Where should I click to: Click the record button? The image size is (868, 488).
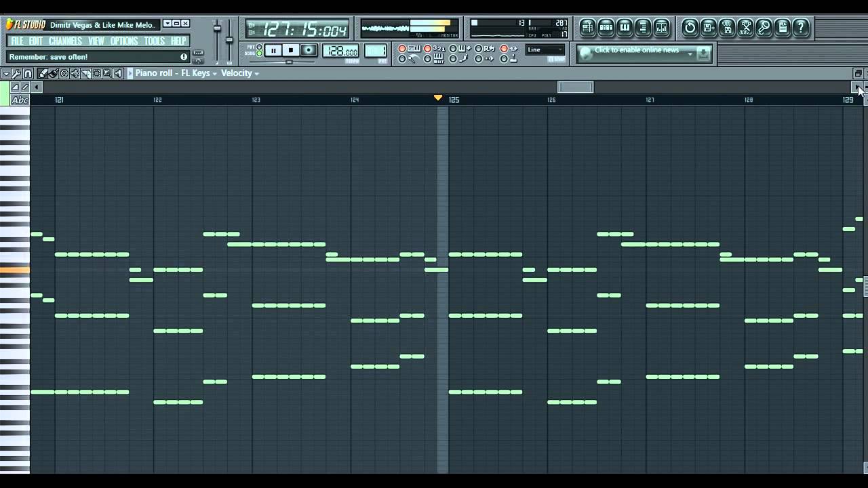click(309, 50)
